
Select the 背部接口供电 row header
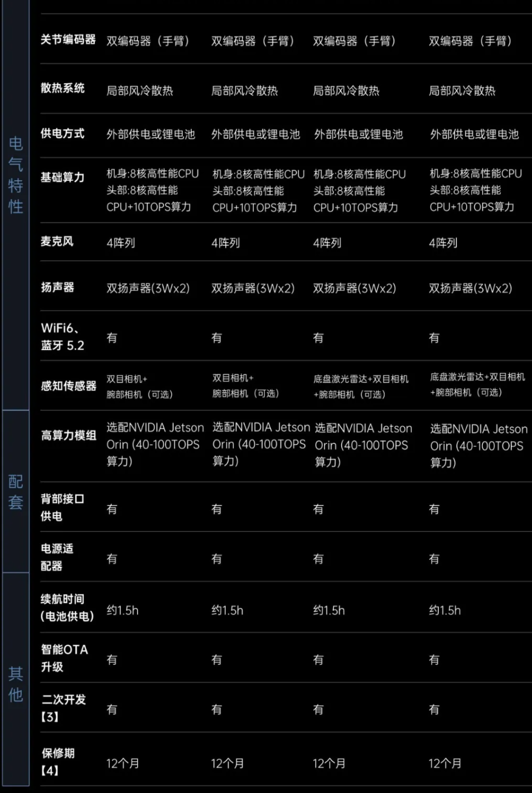[62, 507]
